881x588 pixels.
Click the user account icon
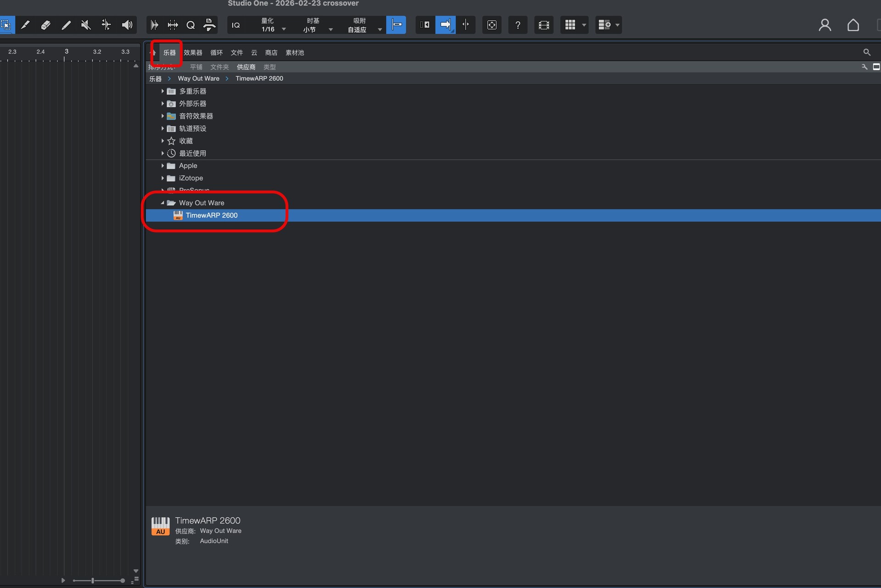(x=825, y=25)
